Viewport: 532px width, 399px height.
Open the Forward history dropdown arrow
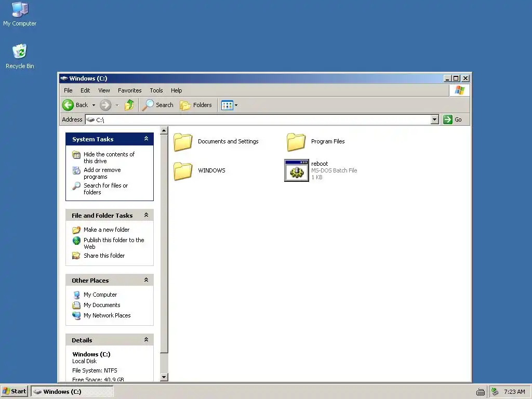pos(117,105)
